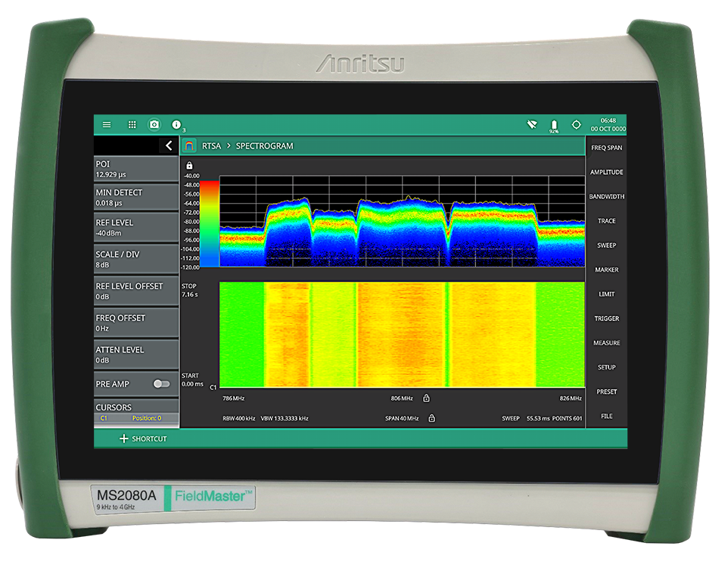The width and height of the screenshot is (728, 571).
Task: Open the info notifications icon
Action: (x=176, y=124)
